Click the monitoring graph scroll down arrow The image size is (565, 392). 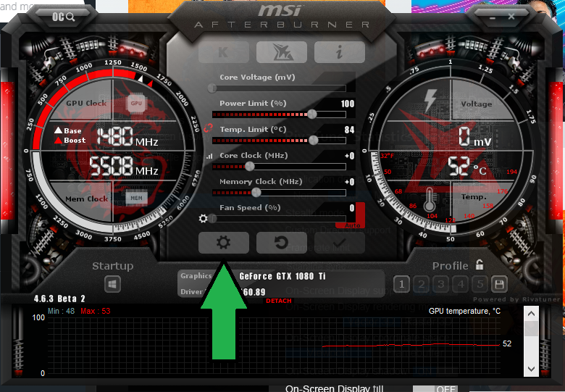click(x=531, y=369)
